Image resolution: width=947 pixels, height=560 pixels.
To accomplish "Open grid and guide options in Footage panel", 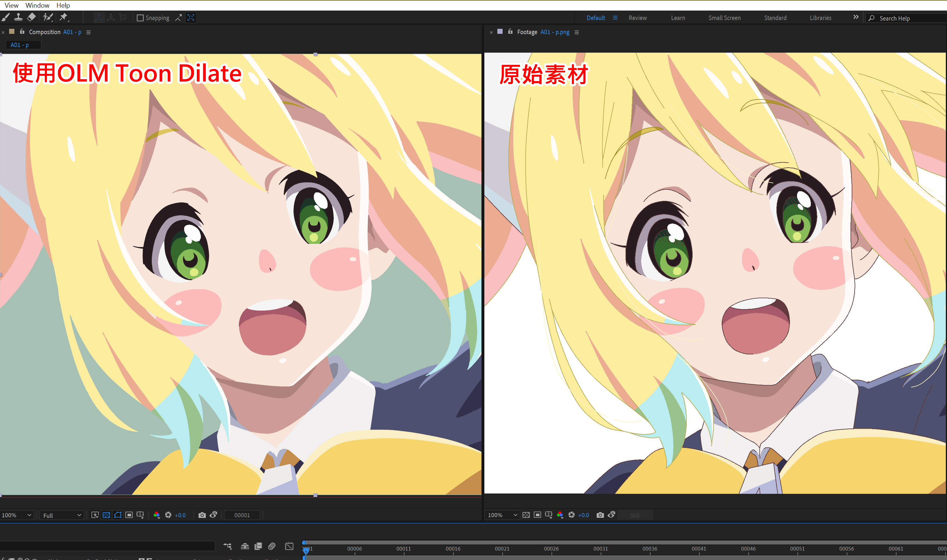I will 549,515.
